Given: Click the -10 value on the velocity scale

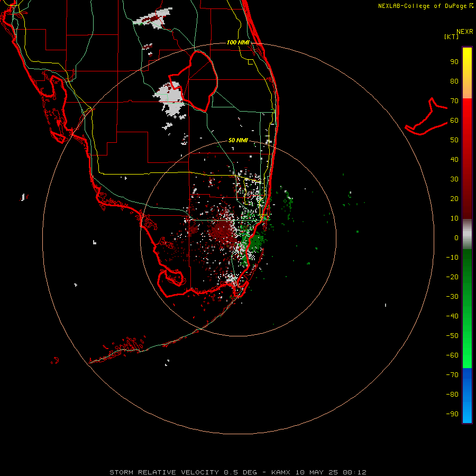Looking at the screenshot, I should pyautogui.click(x=452, y=258).
